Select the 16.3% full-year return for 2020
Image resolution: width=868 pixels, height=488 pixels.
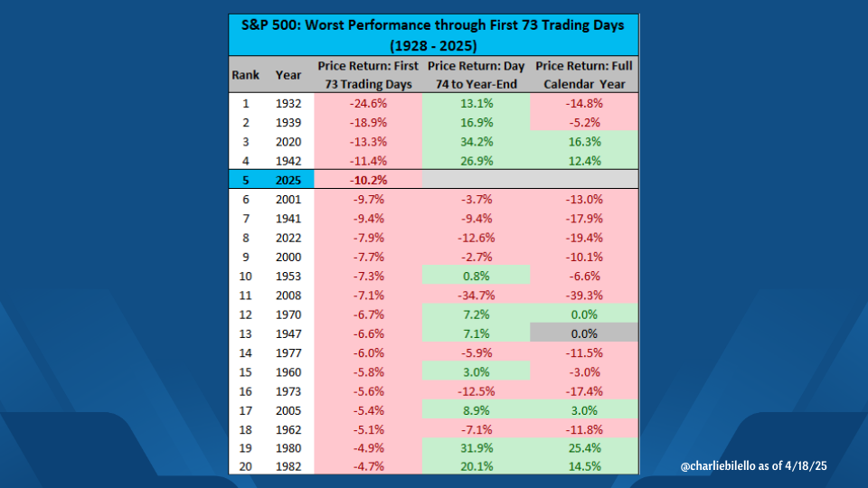pos(583,141)
